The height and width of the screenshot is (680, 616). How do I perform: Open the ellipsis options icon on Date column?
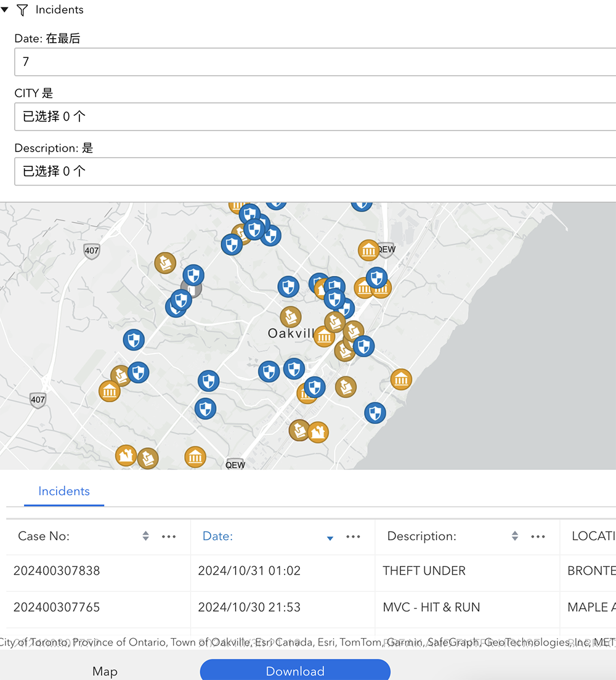(x=353, y=536)
